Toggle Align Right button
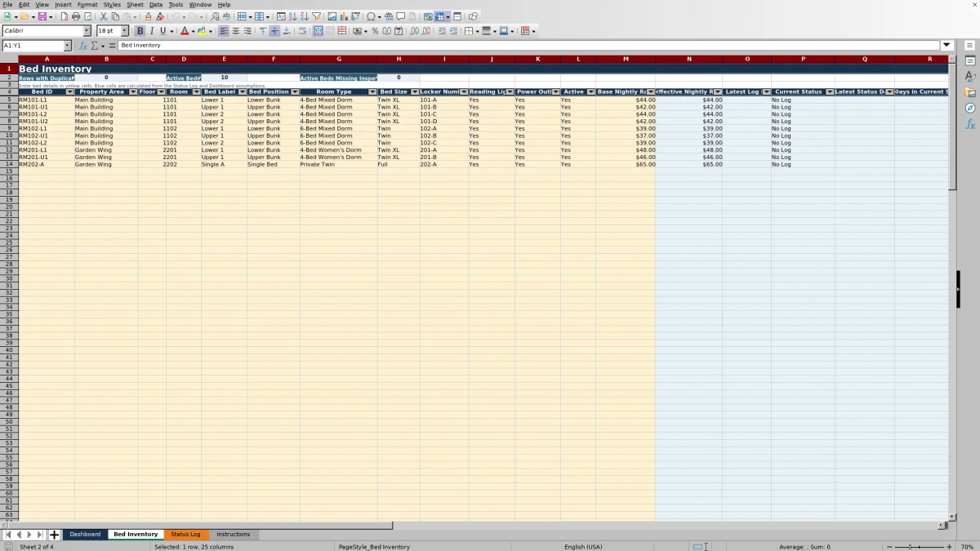This screenshot has width=980, height=551. point(247,31)
